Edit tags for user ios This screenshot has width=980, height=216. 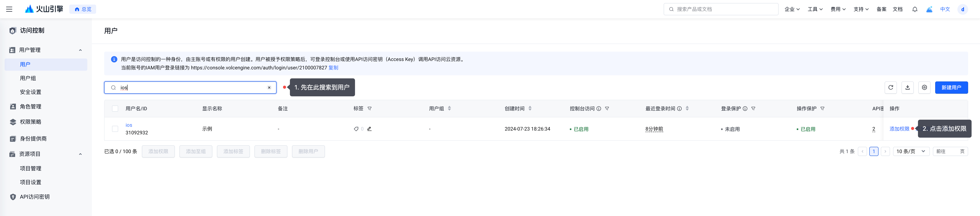coord(369,129)
